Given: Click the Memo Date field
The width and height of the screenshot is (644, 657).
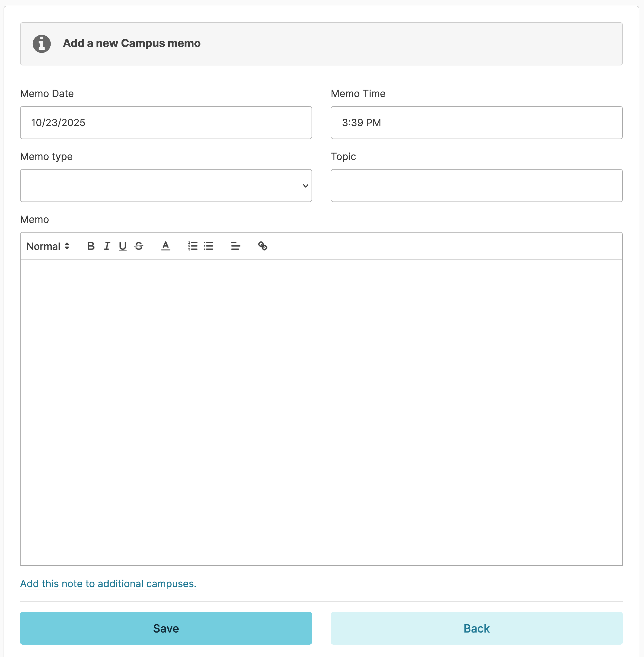Looking at the screenshot, I should [166, 123].
